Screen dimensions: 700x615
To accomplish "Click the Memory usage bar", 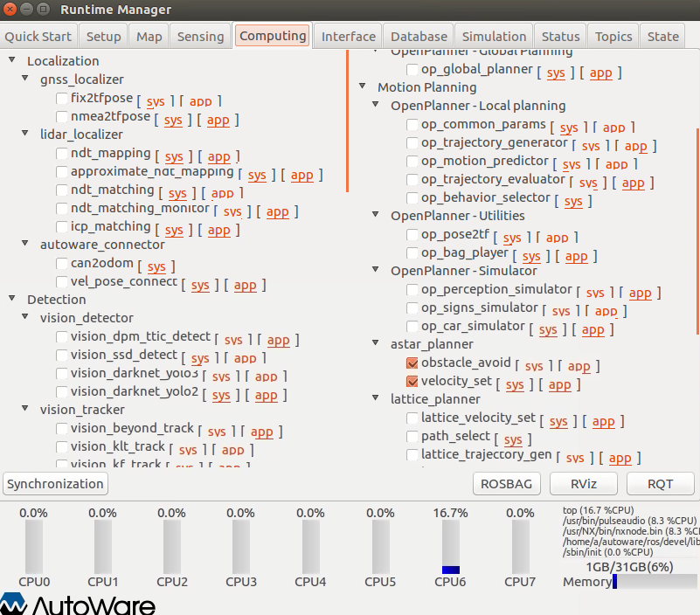I will pyautogui.click(x=655, y=581).
